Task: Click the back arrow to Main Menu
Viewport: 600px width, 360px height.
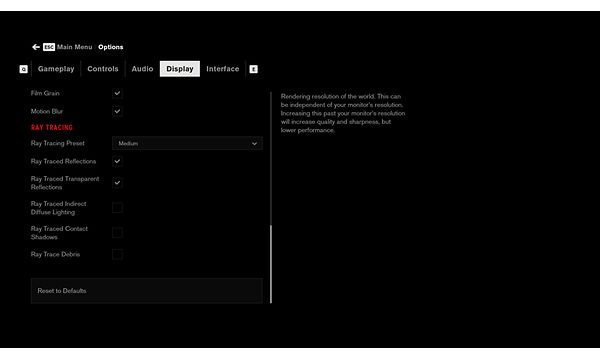Action: (36, 47)
